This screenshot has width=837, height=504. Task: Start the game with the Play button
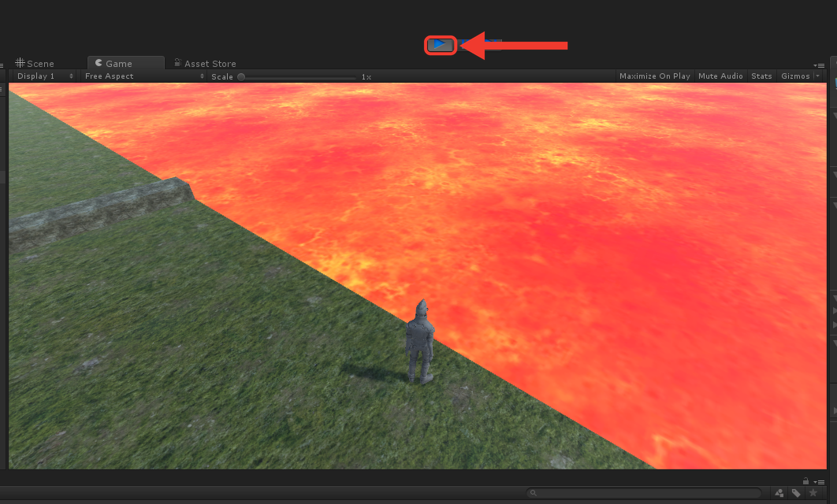pos(441,45)
